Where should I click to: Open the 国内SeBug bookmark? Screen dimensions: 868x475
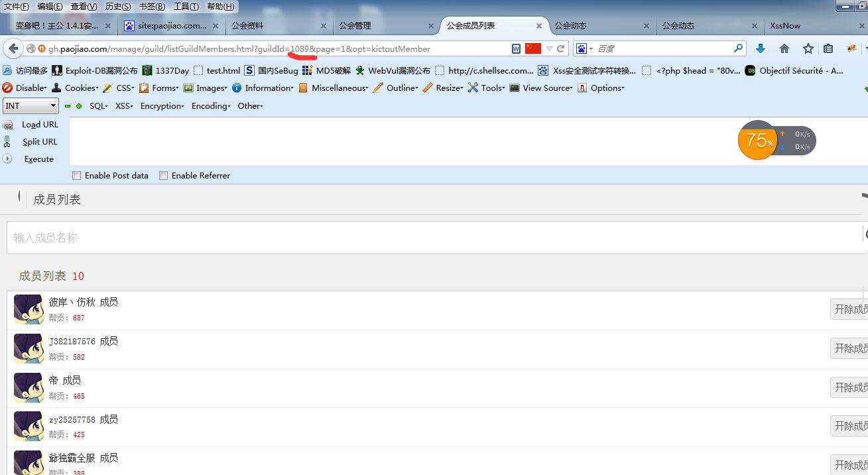click(x=271, y=70)
